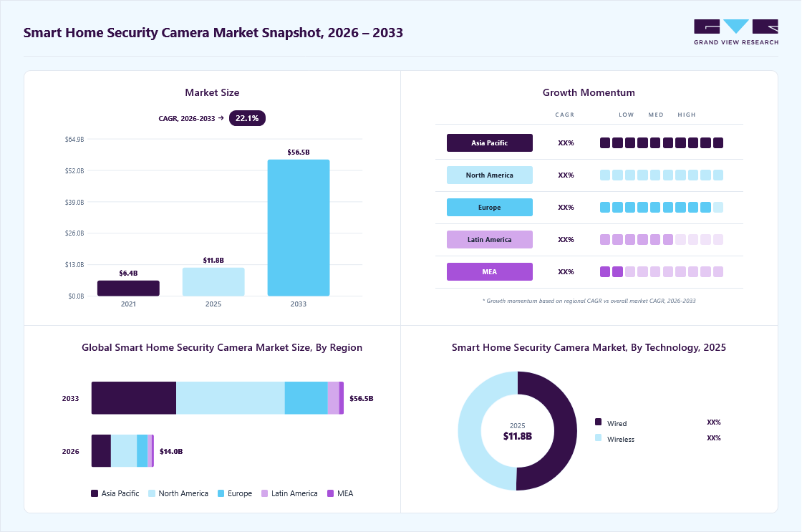Click the North America momentum indicator squares
Viewport: 802px width, 532px height.
point(662,175)
